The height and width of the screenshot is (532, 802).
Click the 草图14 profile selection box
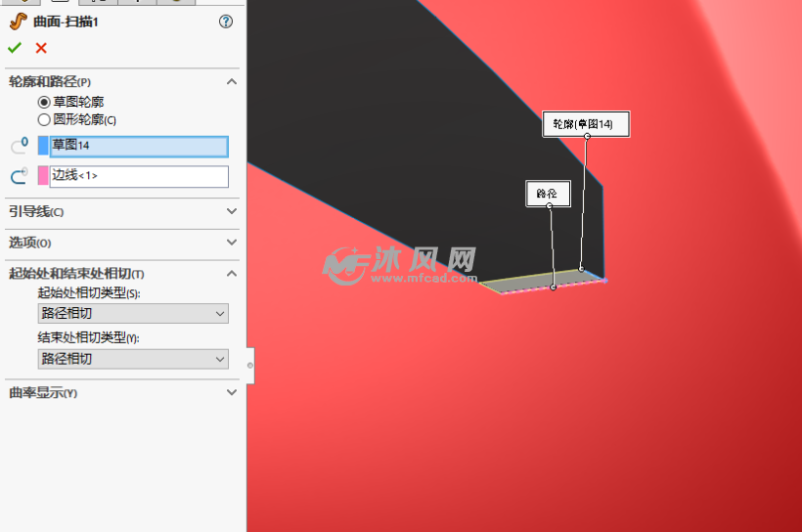(x=139, y=147)
